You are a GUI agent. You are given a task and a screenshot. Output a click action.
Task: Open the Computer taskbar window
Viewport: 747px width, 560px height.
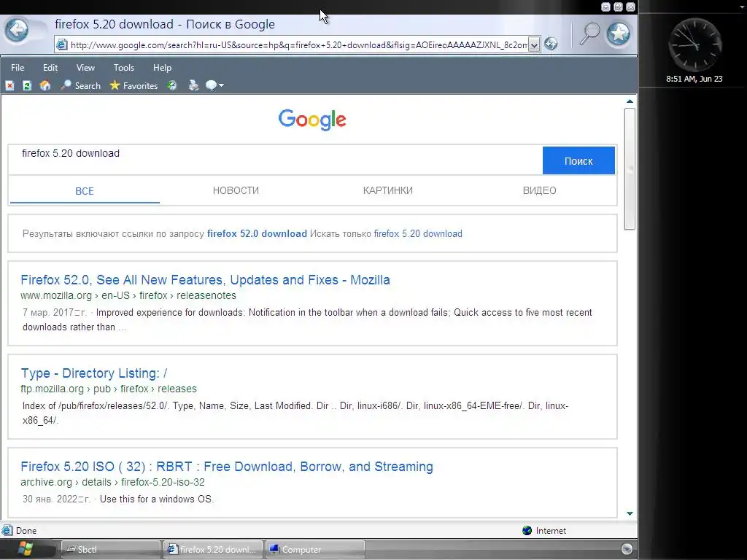315,550
